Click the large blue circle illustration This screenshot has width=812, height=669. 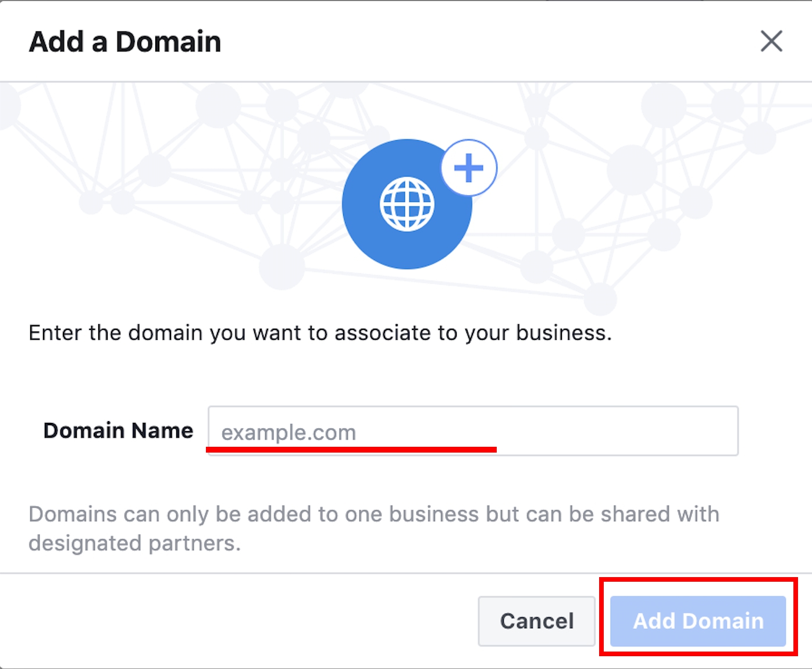(407, 204)
